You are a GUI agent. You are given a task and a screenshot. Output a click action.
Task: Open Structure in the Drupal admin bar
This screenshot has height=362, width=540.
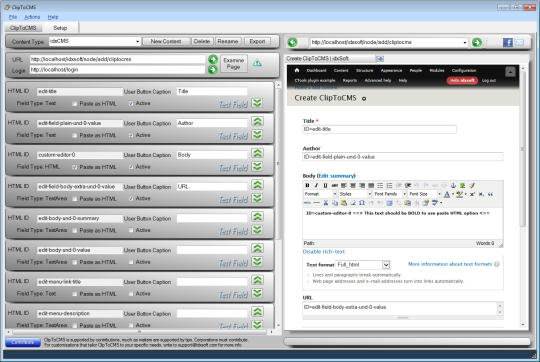pyautogui.click(x=364, y=70)
